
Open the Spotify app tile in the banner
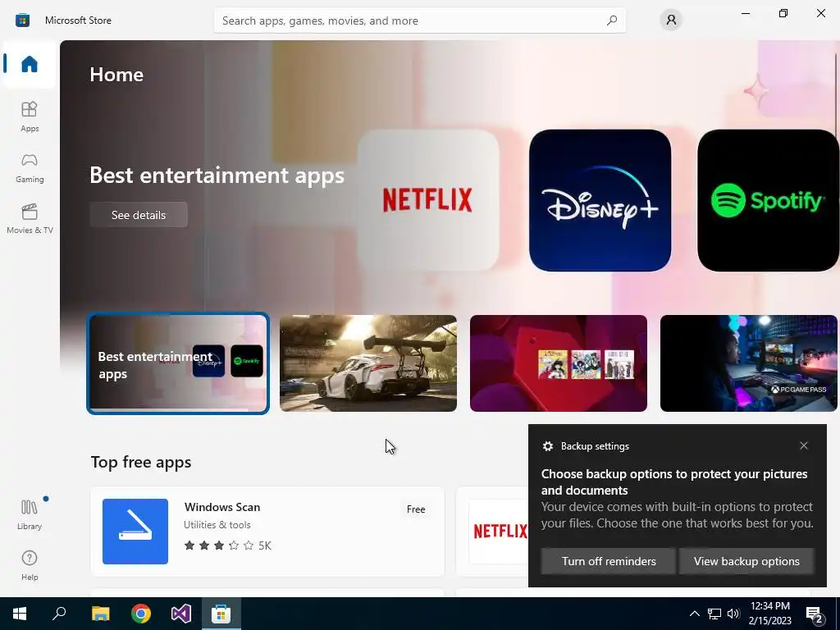pos(768,200)
